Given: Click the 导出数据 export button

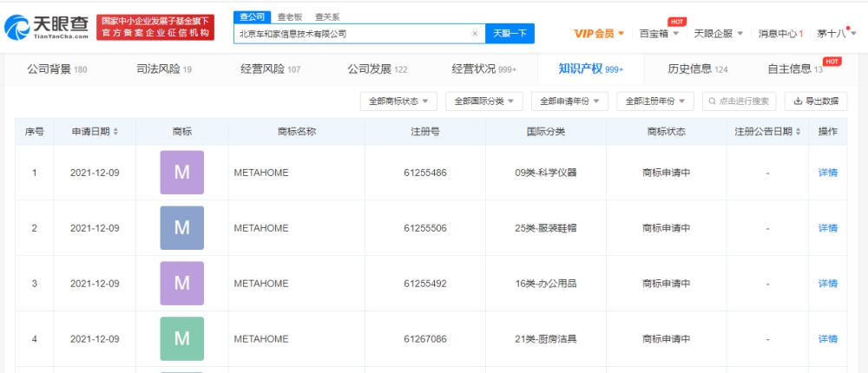Looking at the screenshot, I should [x=816, y=101].
